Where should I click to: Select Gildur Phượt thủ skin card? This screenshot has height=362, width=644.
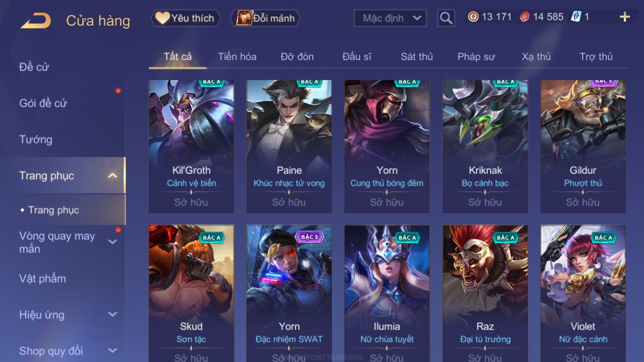583,147
